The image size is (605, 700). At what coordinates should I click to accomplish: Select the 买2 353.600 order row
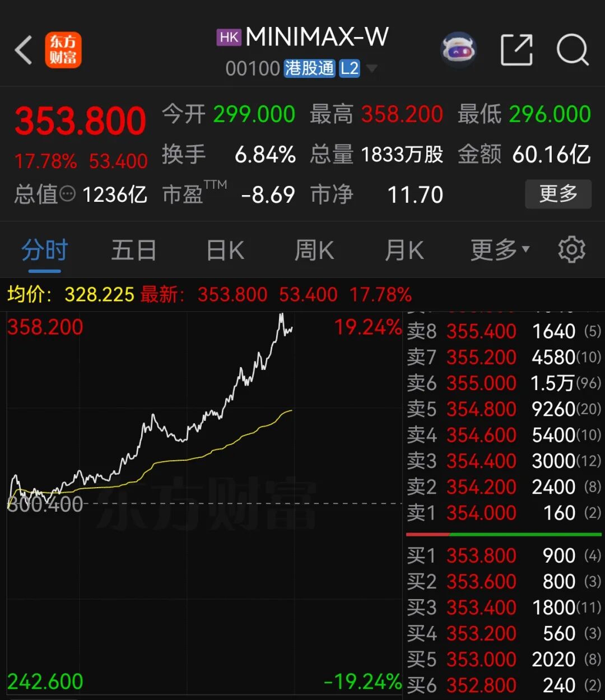coord(504,581)
